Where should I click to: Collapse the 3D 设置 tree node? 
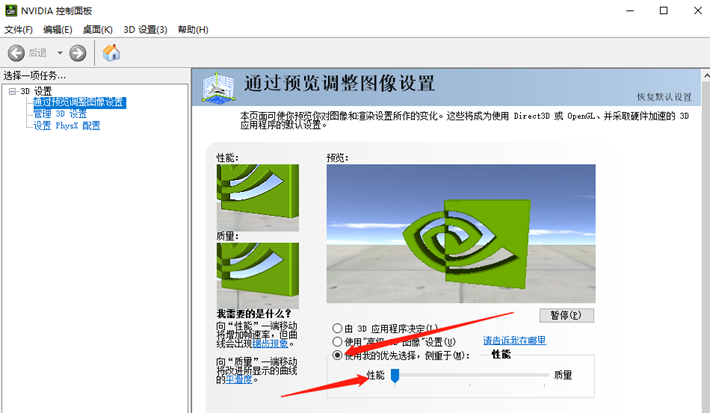(12, 91)
